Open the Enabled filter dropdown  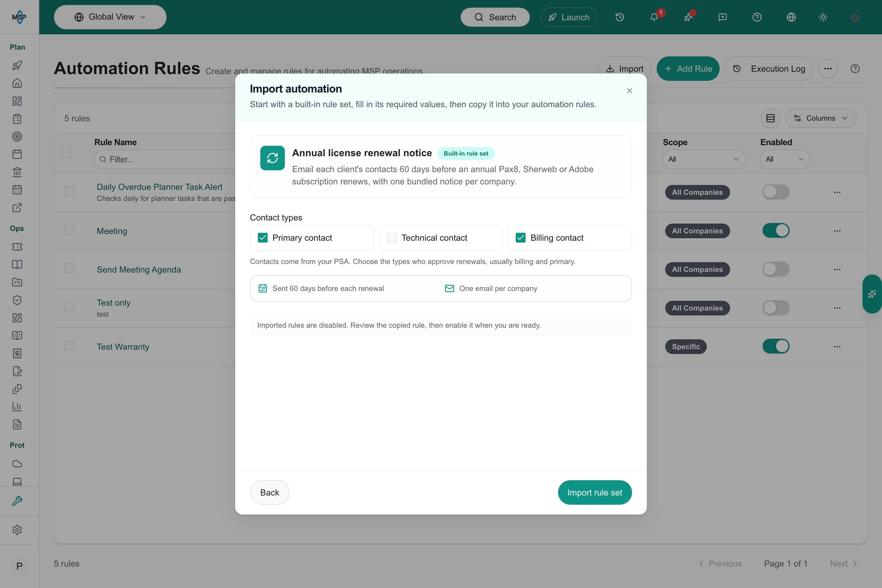[785, 159]
